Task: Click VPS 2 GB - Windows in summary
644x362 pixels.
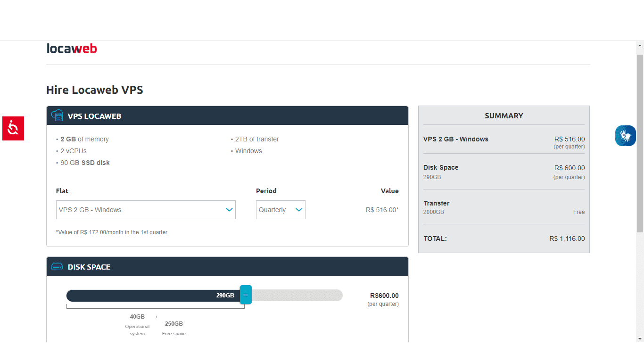Action: (x=456, y=139)
